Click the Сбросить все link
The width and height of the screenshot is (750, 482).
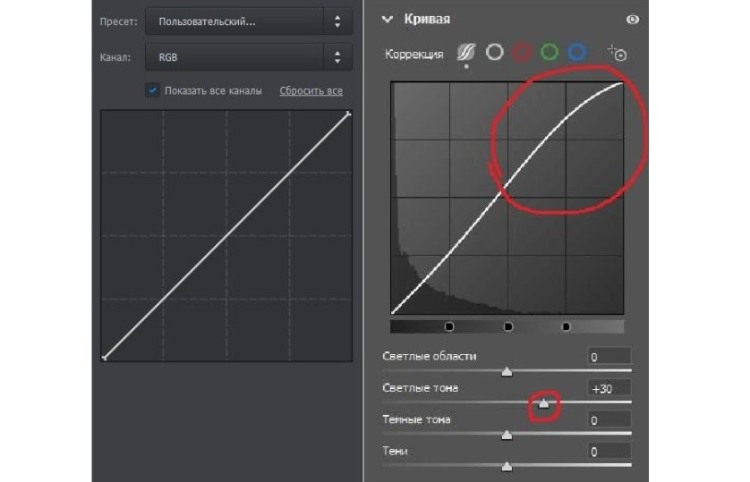pos(310,91)
